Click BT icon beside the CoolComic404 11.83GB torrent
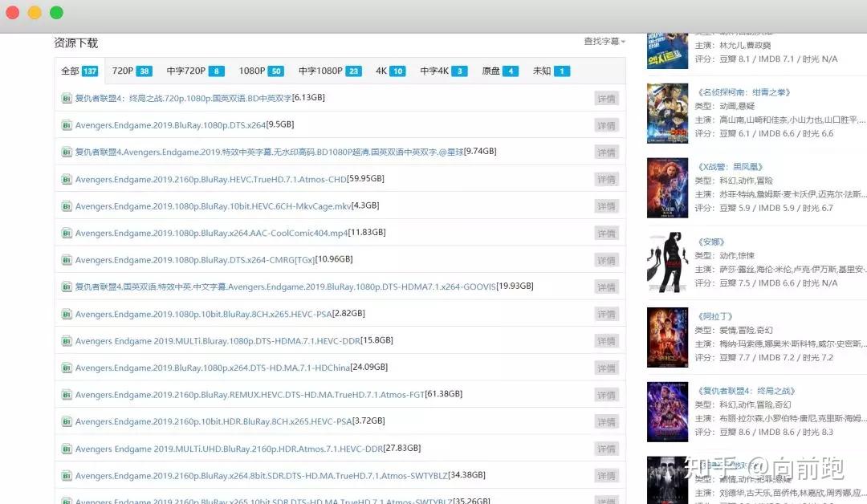Screen dimensions: 867x504 pyautogui.click(x=67, y=234)
